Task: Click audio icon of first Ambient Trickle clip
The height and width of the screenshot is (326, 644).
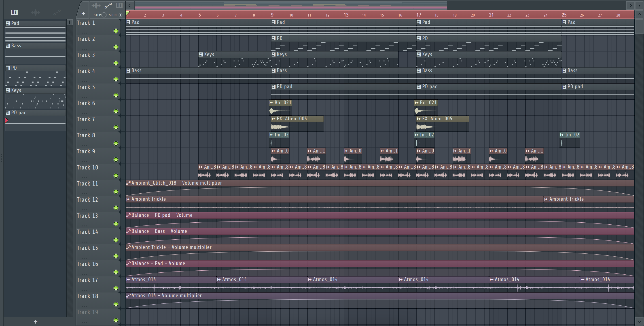Action: (128, 199)
